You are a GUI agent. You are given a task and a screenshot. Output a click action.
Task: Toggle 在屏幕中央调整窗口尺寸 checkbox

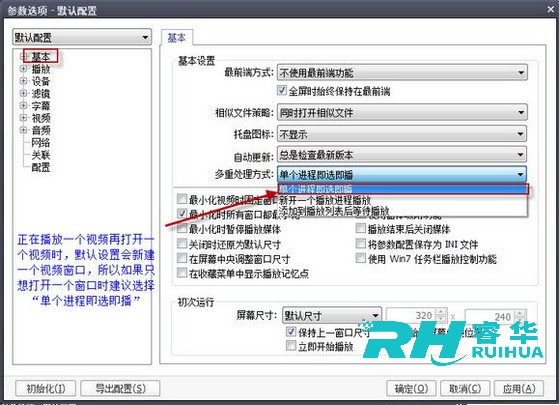[x=182, y=258]
